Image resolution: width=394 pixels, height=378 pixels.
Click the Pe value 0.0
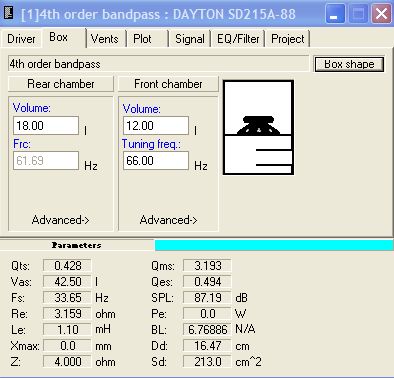click(207, 314)
